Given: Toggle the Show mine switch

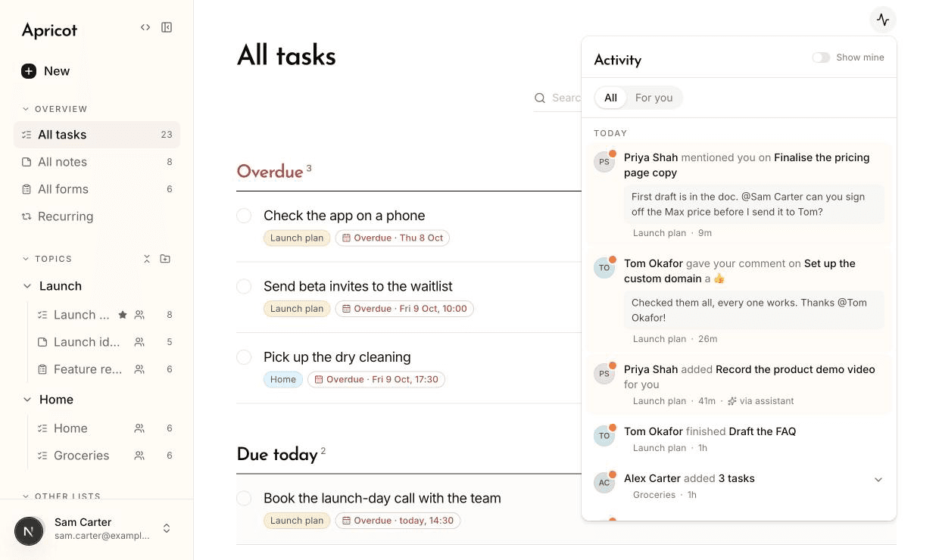Looking at the screenshot, I should [x=821, y=58].
